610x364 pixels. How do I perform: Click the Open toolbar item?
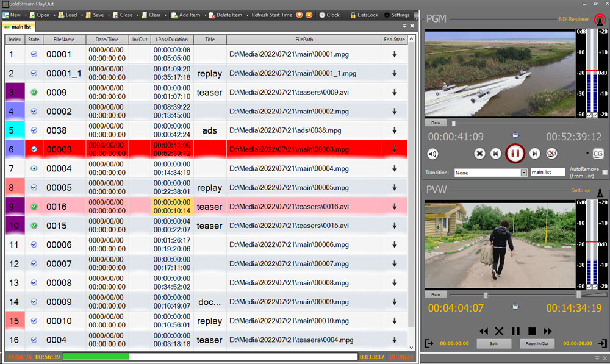(40, 15)
